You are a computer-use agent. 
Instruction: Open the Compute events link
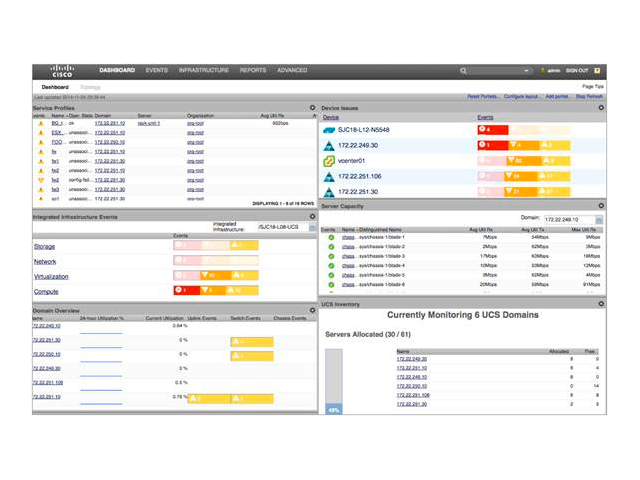(46, 292)
